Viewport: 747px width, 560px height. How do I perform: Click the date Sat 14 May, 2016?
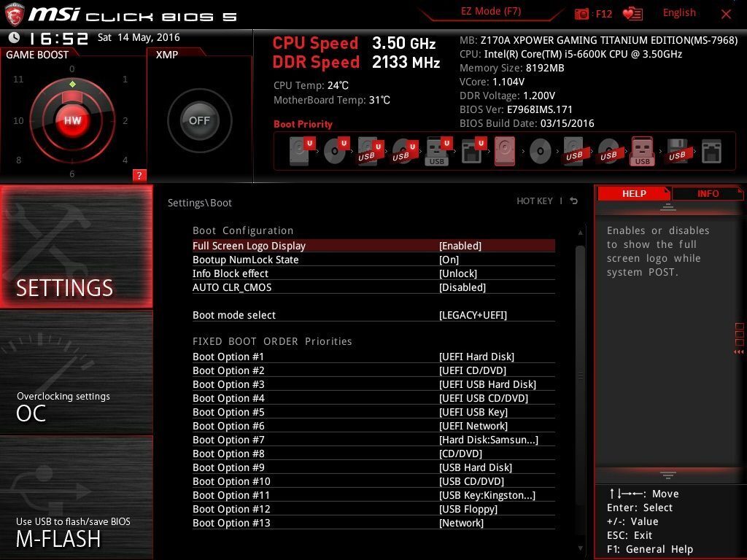pyautogui.click(x=139, y=38)
